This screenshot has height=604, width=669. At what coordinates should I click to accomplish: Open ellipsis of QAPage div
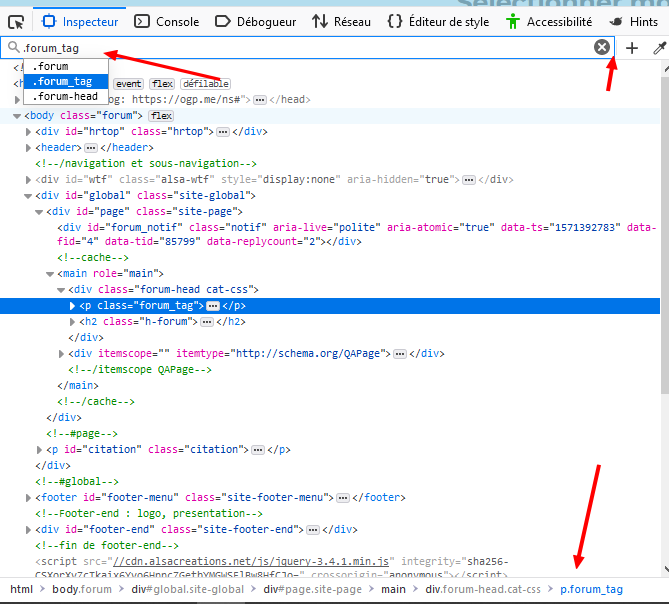[400, 354]
